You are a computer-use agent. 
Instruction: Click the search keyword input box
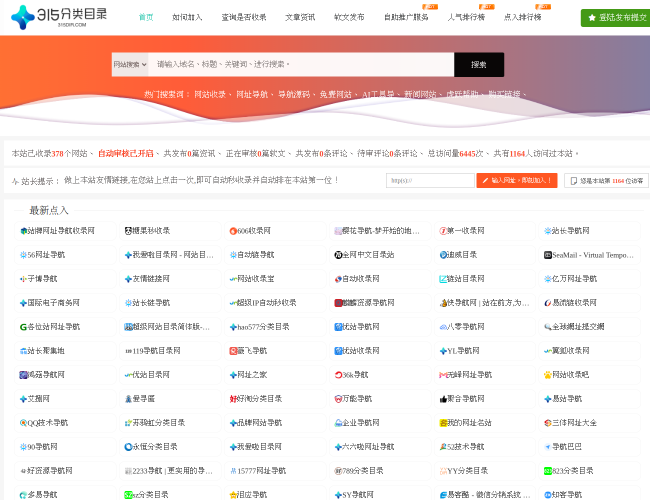[x=300, y=65]
